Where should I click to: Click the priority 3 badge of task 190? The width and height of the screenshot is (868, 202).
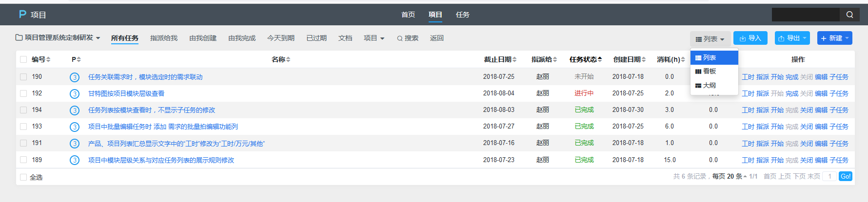click(75, 77)
